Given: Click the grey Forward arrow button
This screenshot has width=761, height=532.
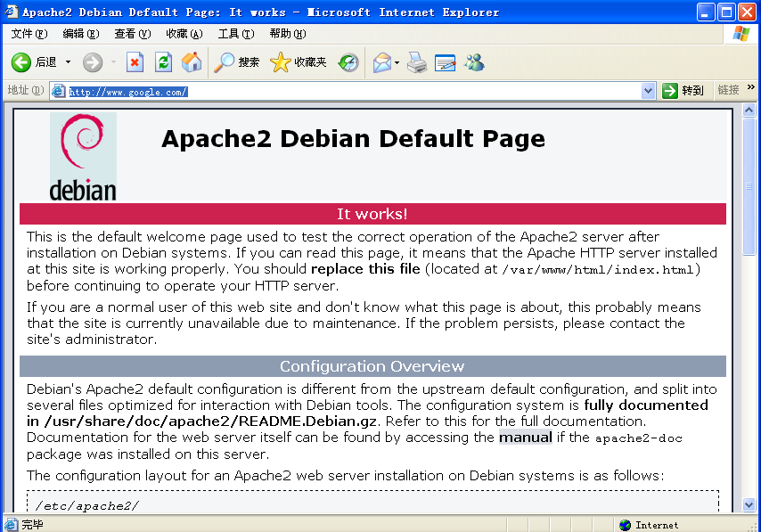Looking at the screenshot, I should coord(92,62).
